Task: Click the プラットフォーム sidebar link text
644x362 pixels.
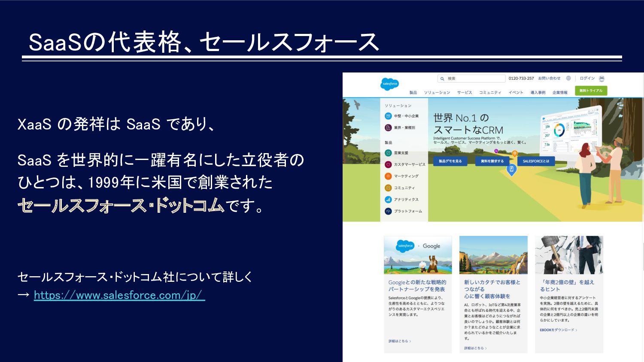Action: tap(408, 211)
